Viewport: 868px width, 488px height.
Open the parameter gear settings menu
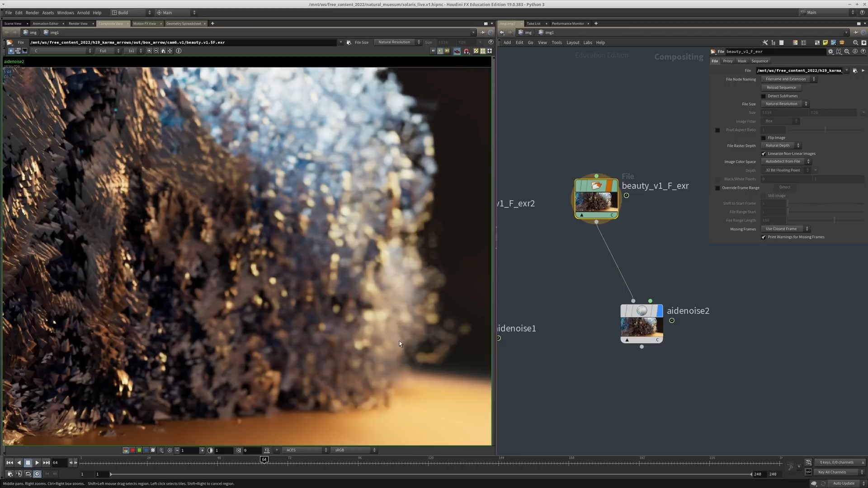click(x=830, y=52)
